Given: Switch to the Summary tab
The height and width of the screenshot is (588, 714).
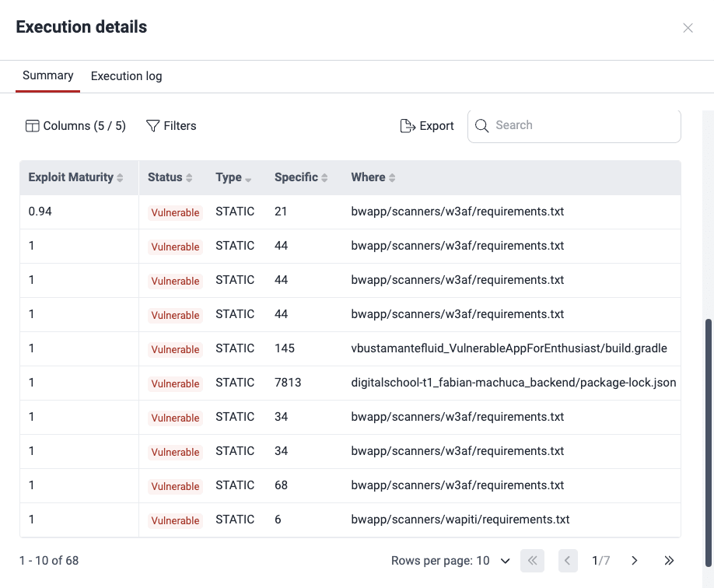Looking at the screenshot, I should click(x=47, y=75).
